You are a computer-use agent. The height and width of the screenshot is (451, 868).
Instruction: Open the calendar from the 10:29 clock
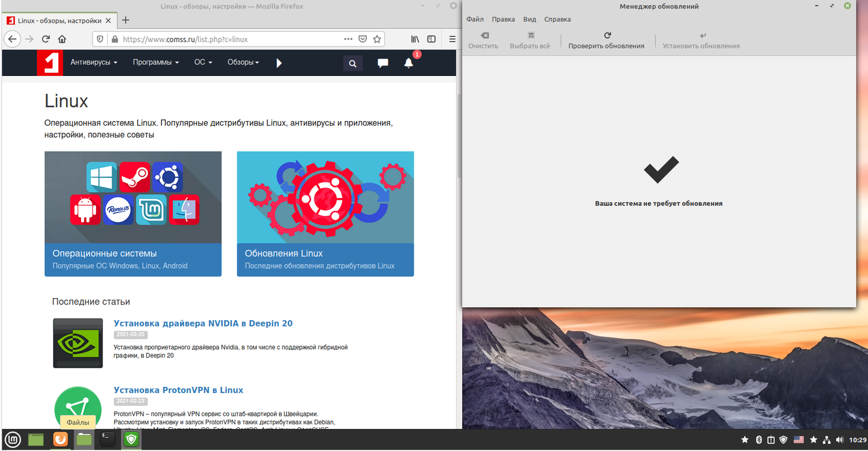(x=858, y=441)
